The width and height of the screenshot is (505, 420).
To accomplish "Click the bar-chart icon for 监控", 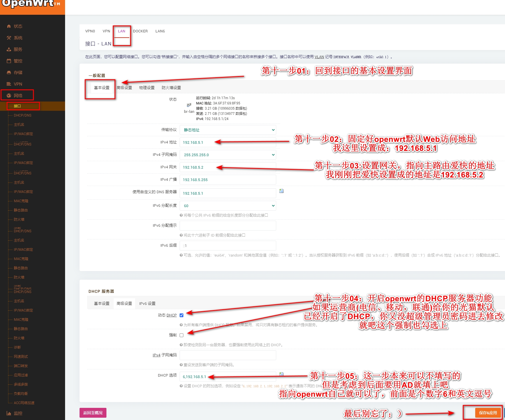I will click(x=9, y=413).
